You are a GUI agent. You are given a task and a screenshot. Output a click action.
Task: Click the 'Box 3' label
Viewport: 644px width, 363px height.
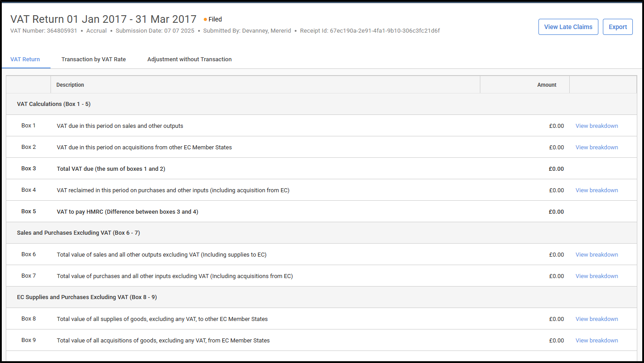pyautogui.click(x=29, y=169)
